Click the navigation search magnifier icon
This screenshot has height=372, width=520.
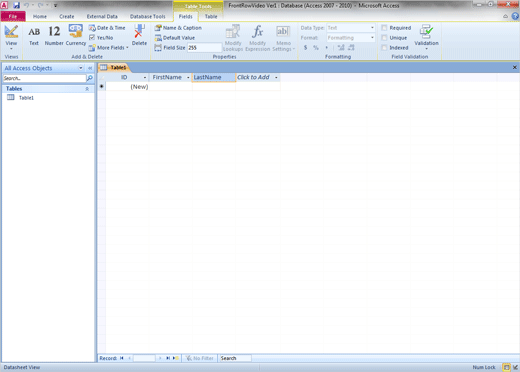click(x=90, y=78)
